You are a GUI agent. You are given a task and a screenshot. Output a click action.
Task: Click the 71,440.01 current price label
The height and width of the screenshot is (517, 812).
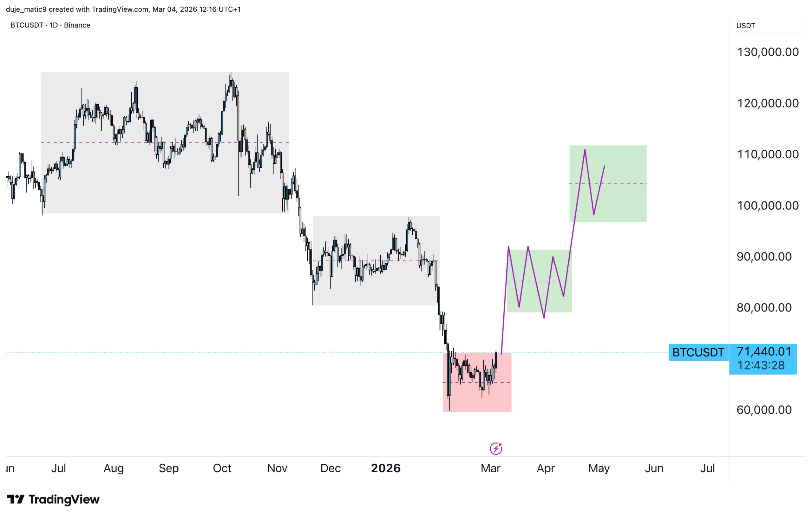coord(763,352)
